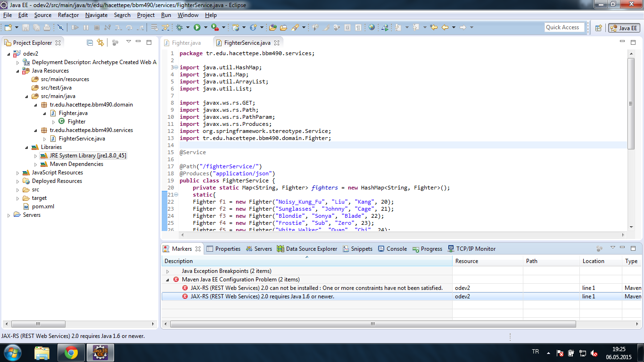Maximize the Markers bottom panel
Screen dimensions: 644x362
633,248
